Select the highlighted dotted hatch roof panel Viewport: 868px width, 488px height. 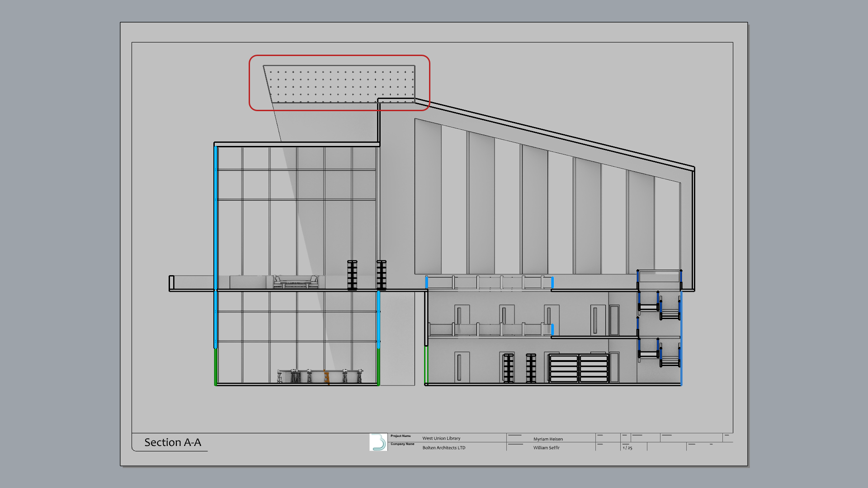(x=339, y=84)
